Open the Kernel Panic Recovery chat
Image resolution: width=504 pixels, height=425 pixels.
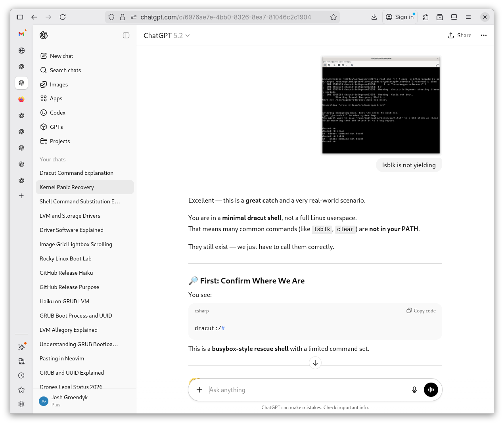click(67, 187)
